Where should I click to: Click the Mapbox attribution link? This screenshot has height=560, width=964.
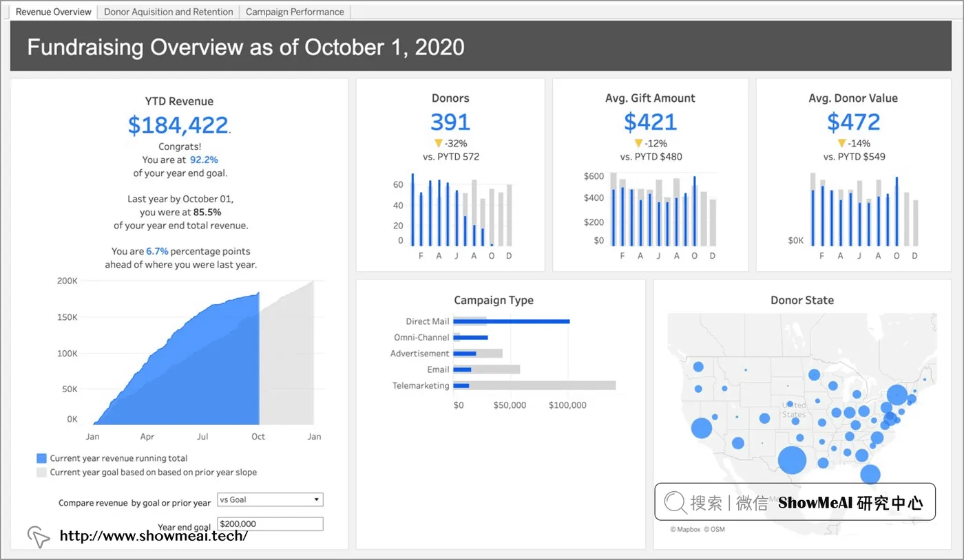686,530
